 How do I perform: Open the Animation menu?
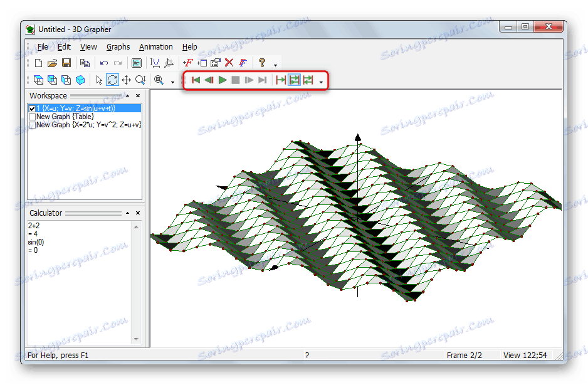click(x=156, y=47)
